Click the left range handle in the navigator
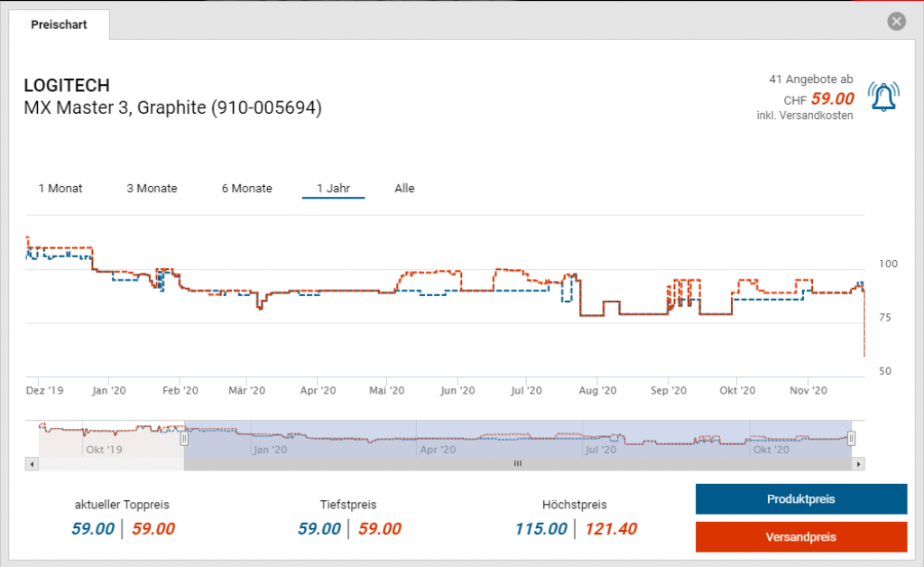 184,439
